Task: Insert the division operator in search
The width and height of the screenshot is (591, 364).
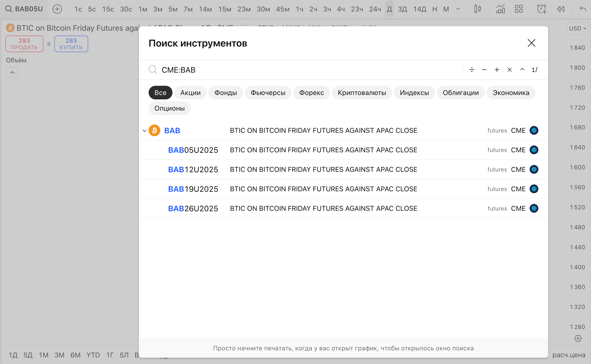Action: [472, 70]
